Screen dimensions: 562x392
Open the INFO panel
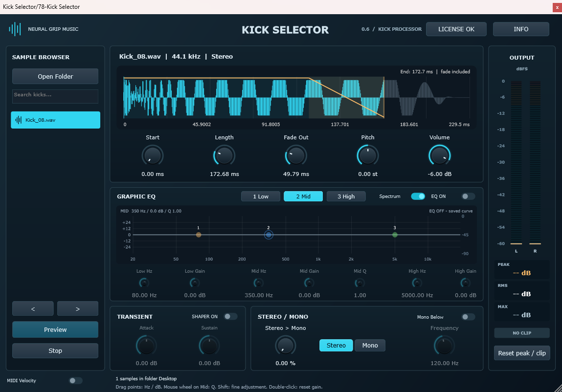coord(521,29)
